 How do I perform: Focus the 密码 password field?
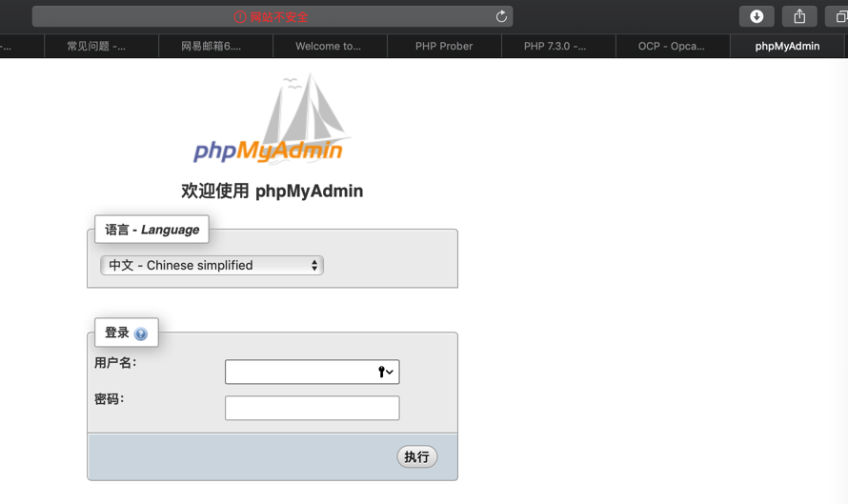pyautogui.click(x=313, y=408)
